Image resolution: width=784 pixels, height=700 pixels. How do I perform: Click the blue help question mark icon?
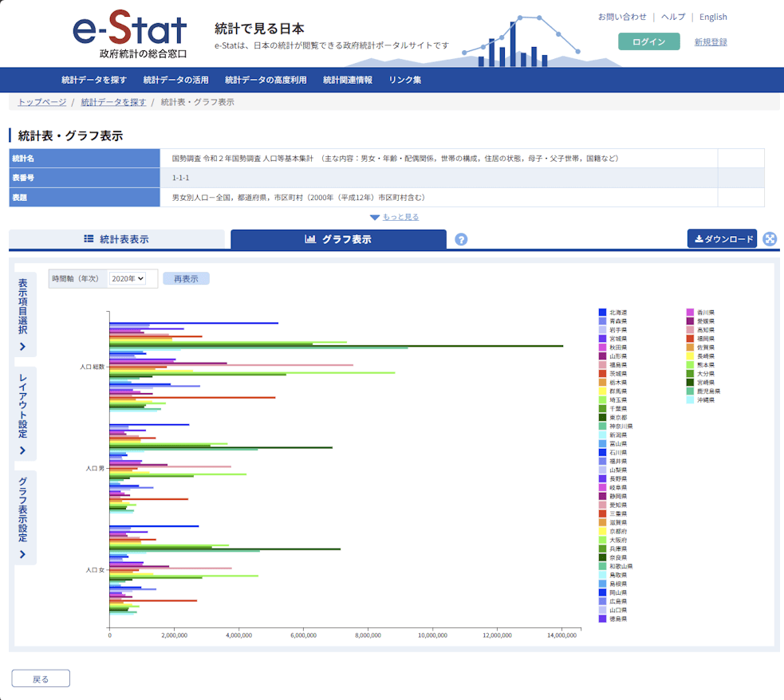tap(461, 239)
